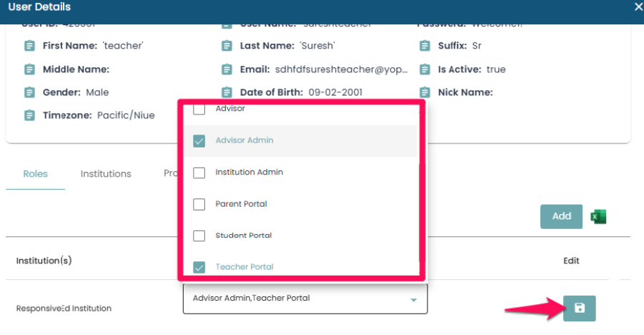Close the User Details dialog

pyautogui.click(x=638, y=7)
